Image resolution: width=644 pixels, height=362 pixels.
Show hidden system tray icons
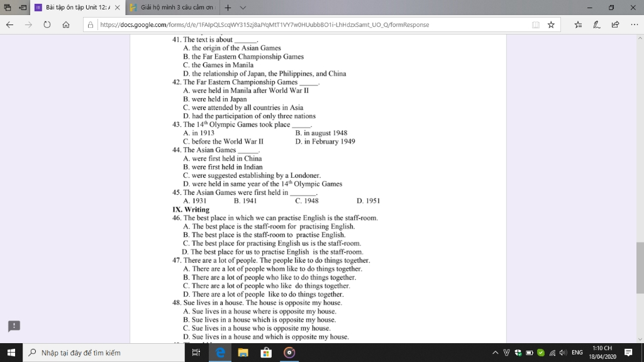click(x=495, y=353)
